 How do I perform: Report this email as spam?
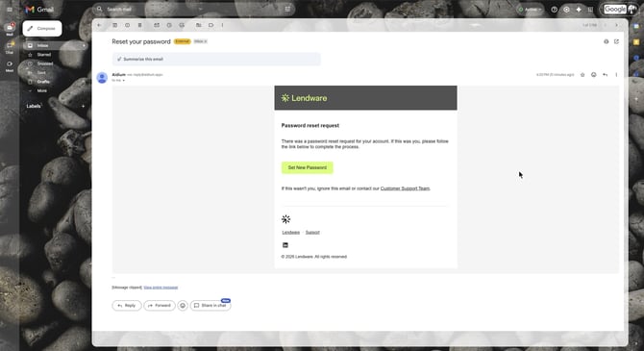(127, 25)
